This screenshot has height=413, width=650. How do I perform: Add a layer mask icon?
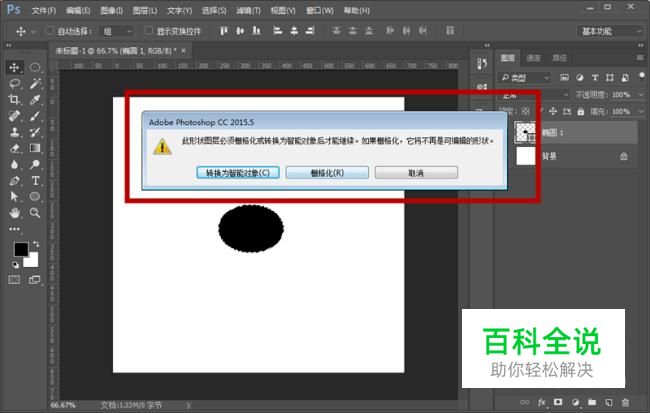click(558, 402)
